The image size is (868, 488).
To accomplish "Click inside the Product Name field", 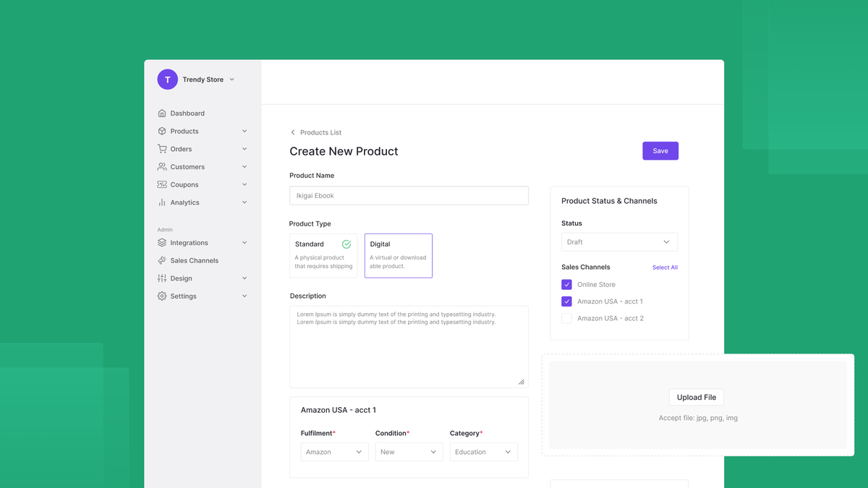I will (x=409, y=195).
